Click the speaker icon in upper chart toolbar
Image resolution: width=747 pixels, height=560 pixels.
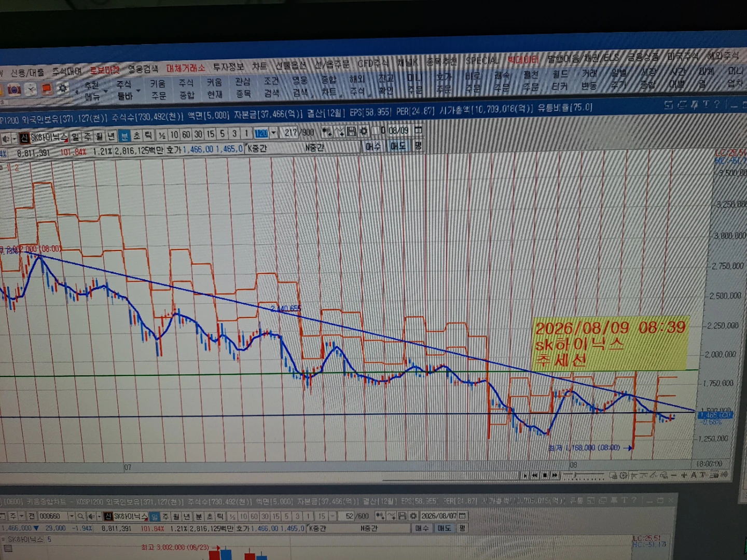(x=6, y=138)
